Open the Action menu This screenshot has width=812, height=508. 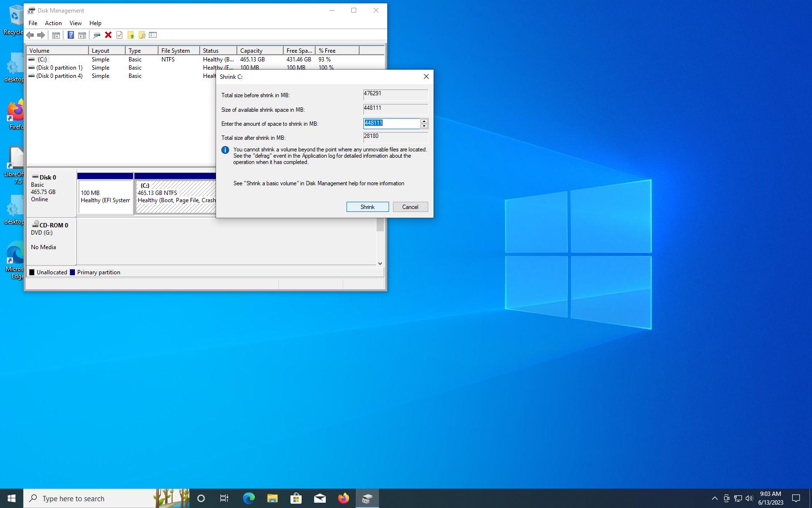tap(53, 23)
